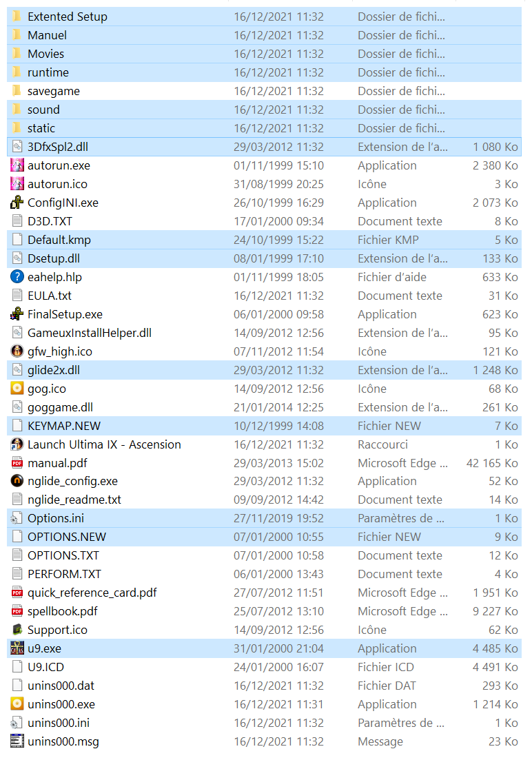Click the Manuel folder icon

click(x=17, y=35)
